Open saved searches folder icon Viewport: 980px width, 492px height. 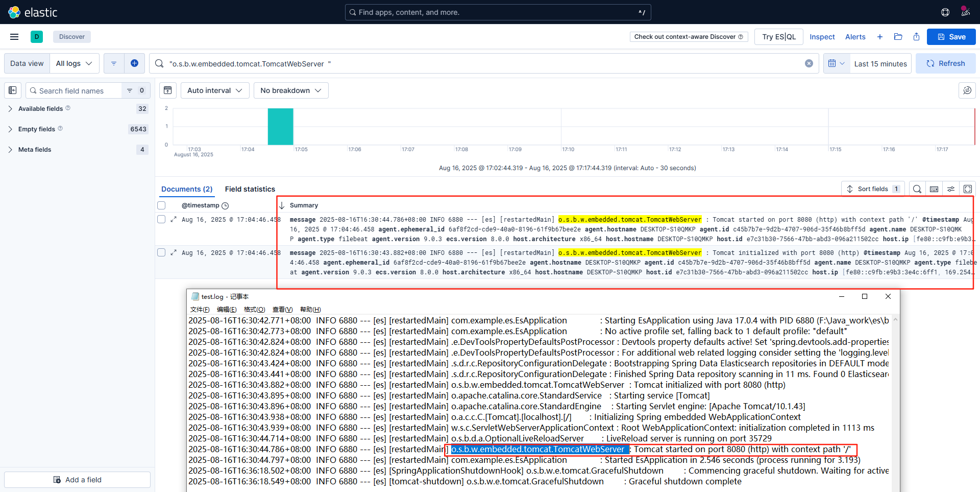(898, 37)
